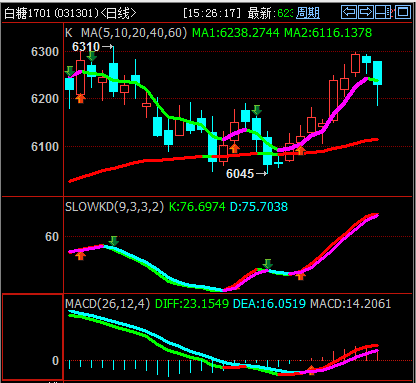Click the SLOWKD(9,3,3,2) indicator label
The image size is (416, 383).
point(115,207)
